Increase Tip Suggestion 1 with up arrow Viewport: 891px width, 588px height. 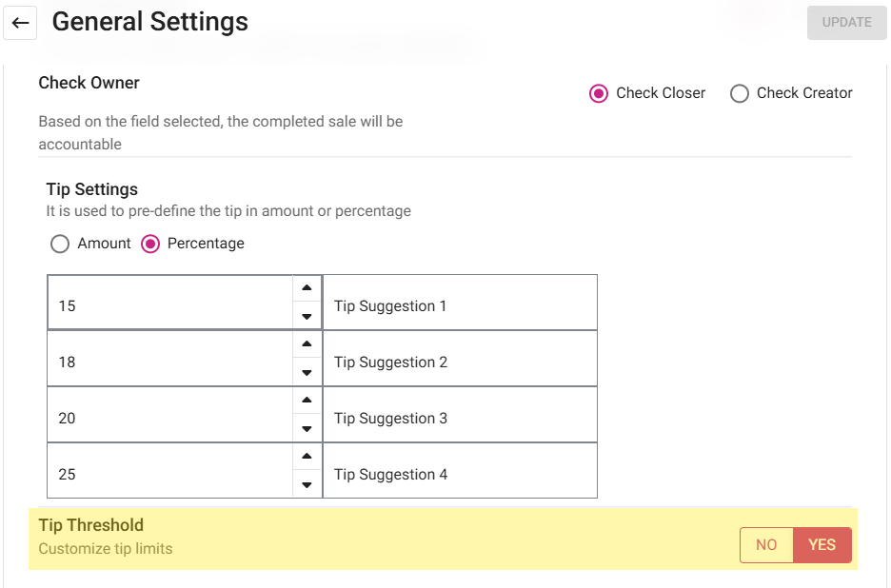[x=307, y=288]
